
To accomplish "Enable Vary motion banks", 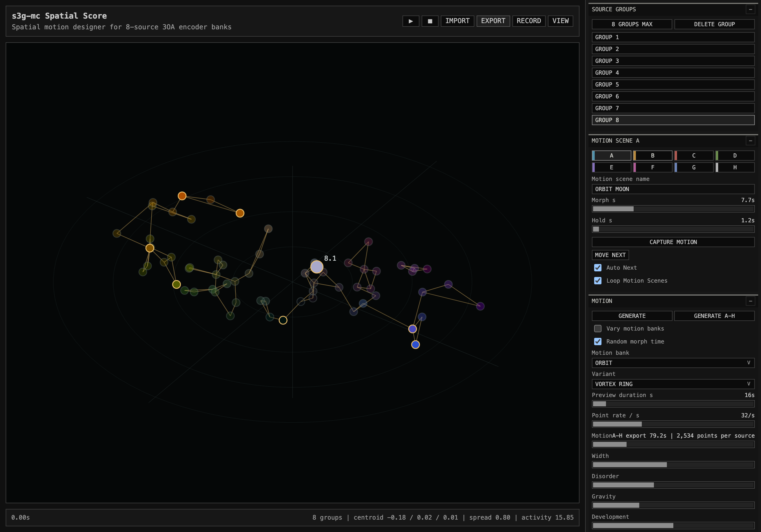I will (x=598, y=329).
